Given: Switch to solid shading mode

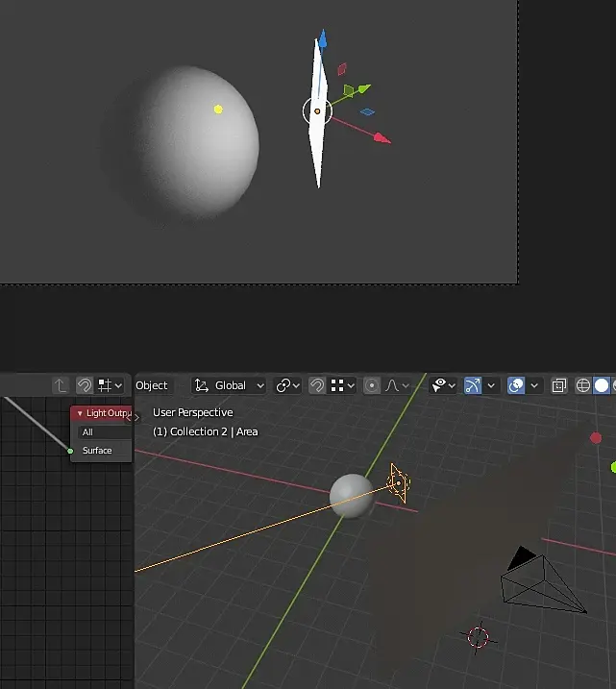Looking at the screenshot, I should 602,385.
